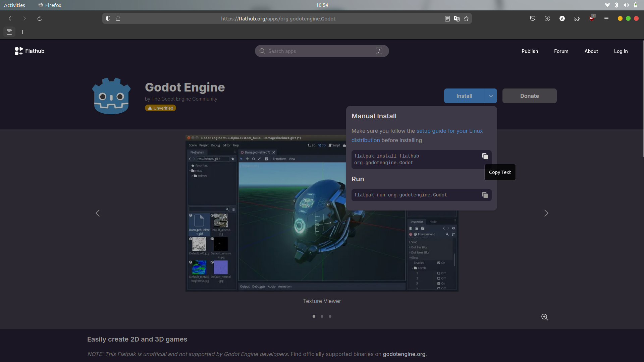Collapse the Install options dropdown arrow
Image resolution: width=644 pixels, height=362 pixels.
tap(491, 96)
